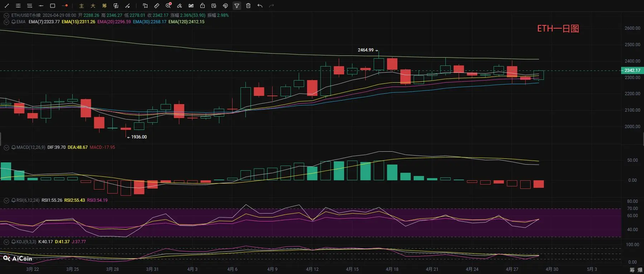Viewport: 644px width, 274px height.
Task: Click the current price tag 2342.17
Action: pos(632,70)
